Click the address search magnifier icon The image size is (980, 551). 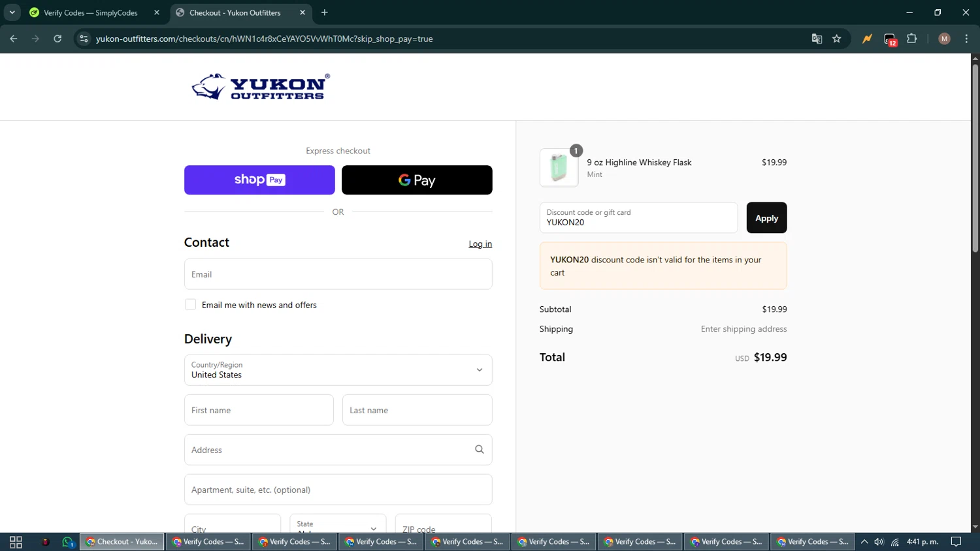480,449
